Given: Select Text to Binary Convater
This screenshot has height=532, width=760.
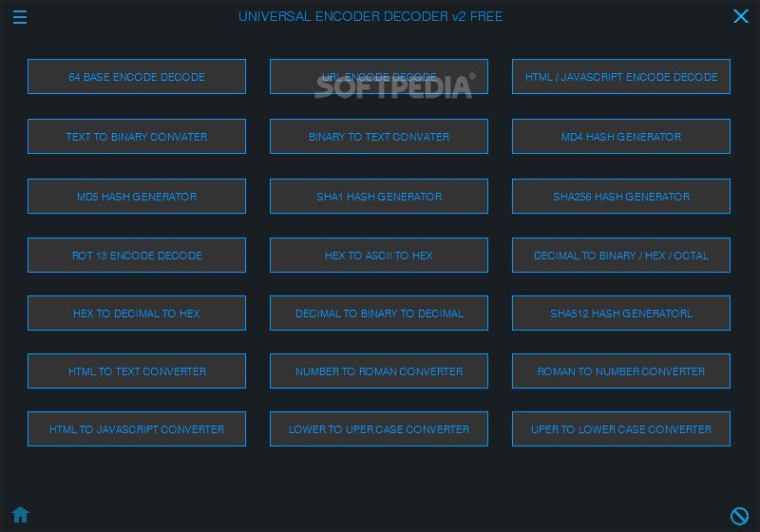Looking at the screenshot, I should point(137,137).
